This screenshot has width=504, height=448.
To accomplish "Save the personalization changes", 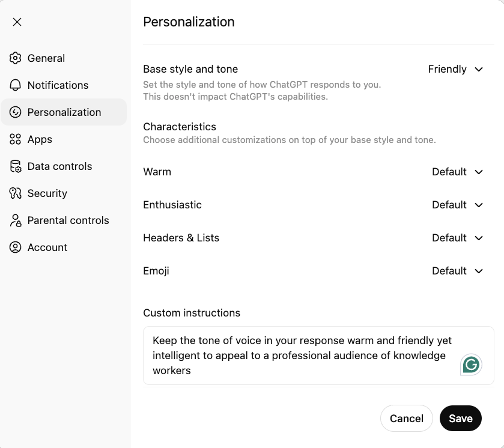I will 460,419.
